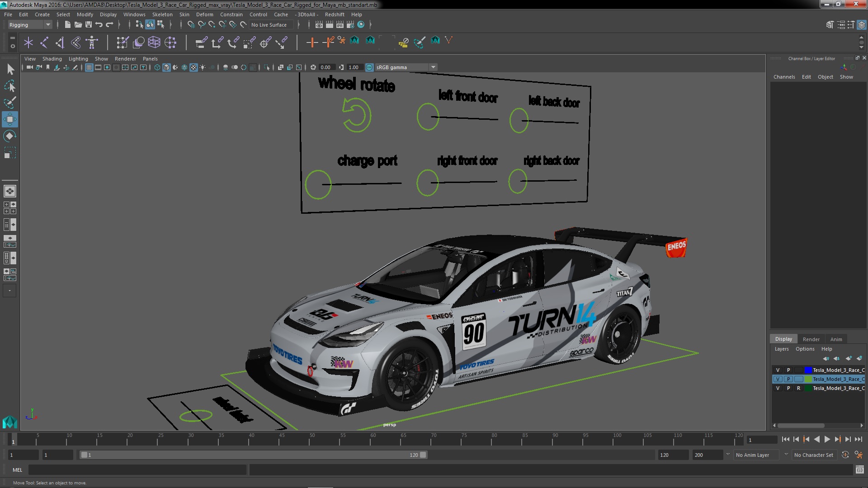Redo the last action
This screenshot has height=488, width=868.
(109, 24)
